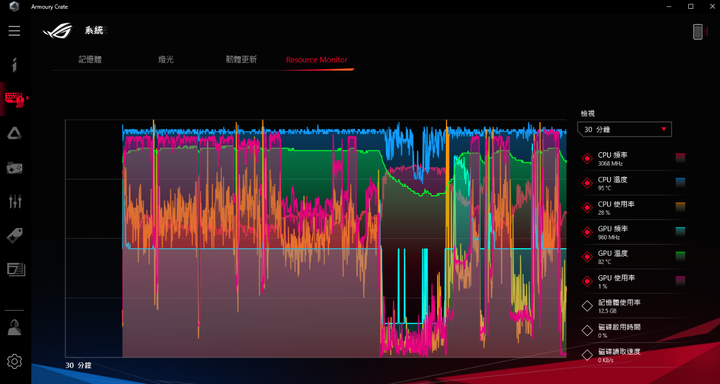Click the GPU 溫度 green color swatch

(x=681, y=256)
